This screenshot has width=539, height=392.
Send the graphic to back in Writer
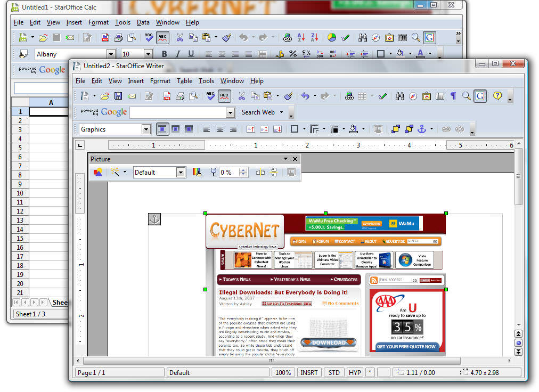[x=409, y=129]
